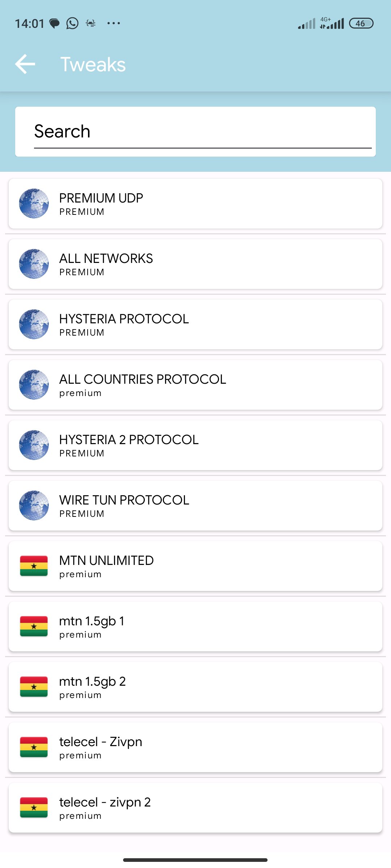391x868 pixels.
Task: Focus the Search input field
Action: (x=195, y=132)
